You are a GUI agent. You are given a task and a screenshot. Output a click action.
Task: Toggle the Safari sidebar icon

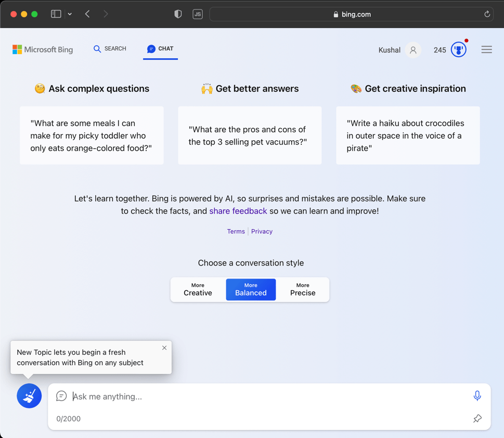tap(56, 14)
